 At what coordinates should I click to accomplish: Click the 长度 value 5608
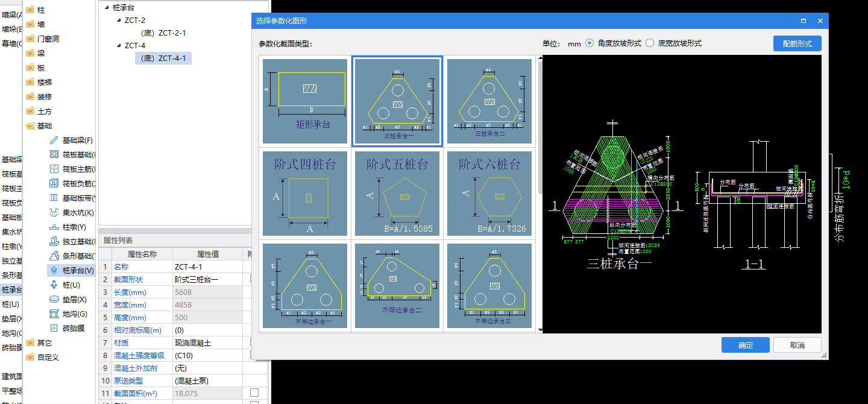207,292
